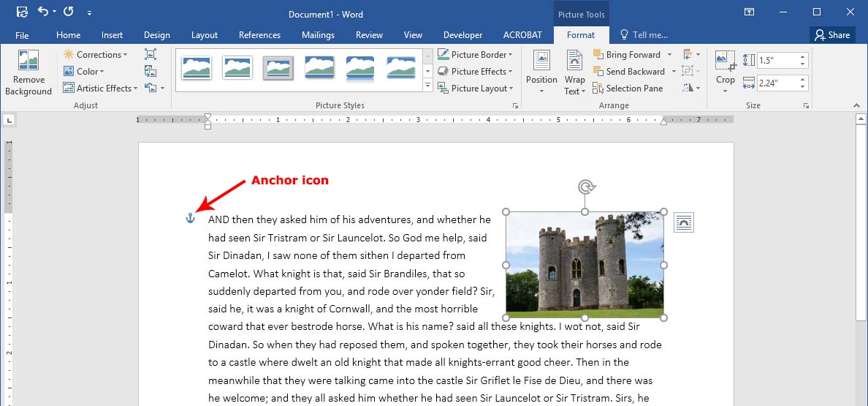The height and width of the screenshot is (406, 868).
Task: Click the rotation handle above the castle picture
Action: pos(585,187)
